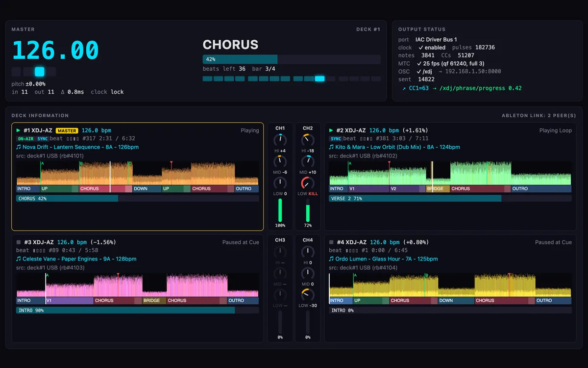Toggle the SYNC badge on deck #2
This screenshot has height=368, width=588.
click(x=336, y=139)
